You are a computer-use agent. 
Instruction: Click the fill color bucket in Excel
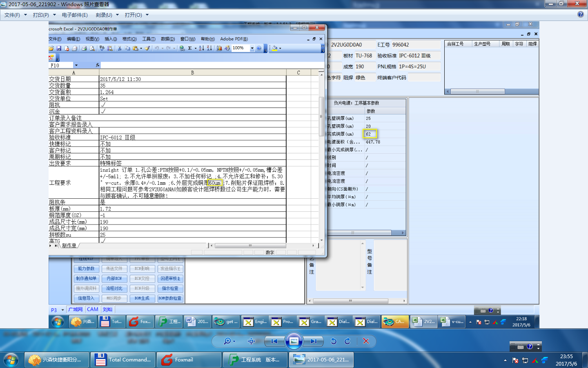coord(275,48)
